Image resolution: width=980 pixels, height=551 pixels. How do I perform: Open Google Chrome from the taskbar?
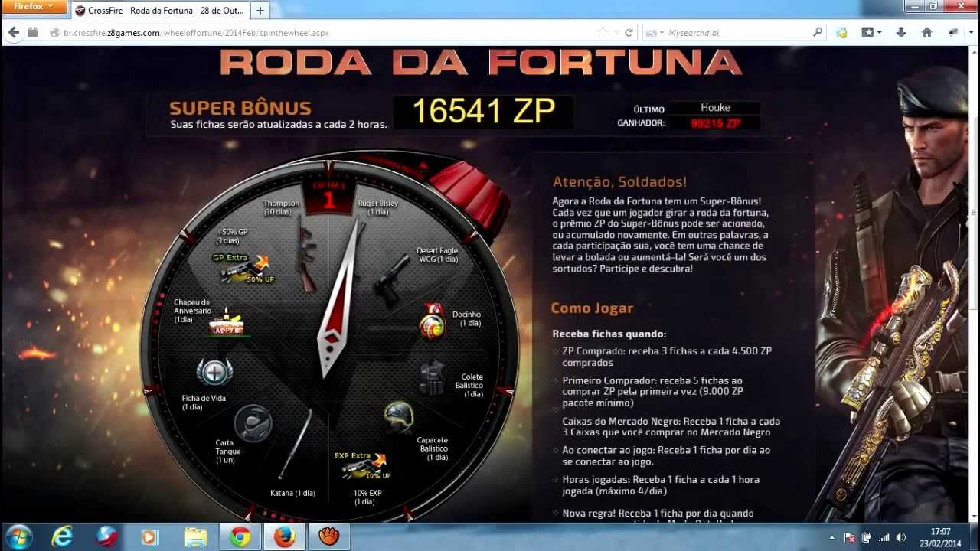point(240,537)
